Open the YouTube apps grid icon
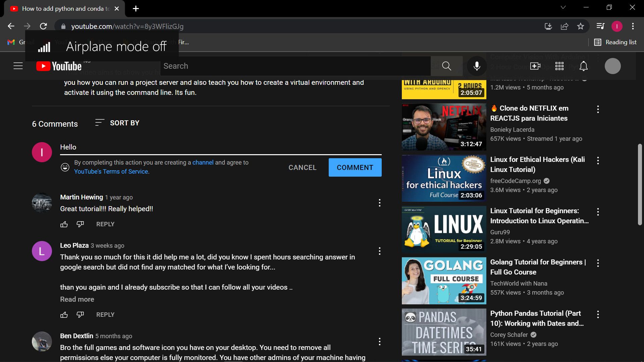 click(559, 66)
